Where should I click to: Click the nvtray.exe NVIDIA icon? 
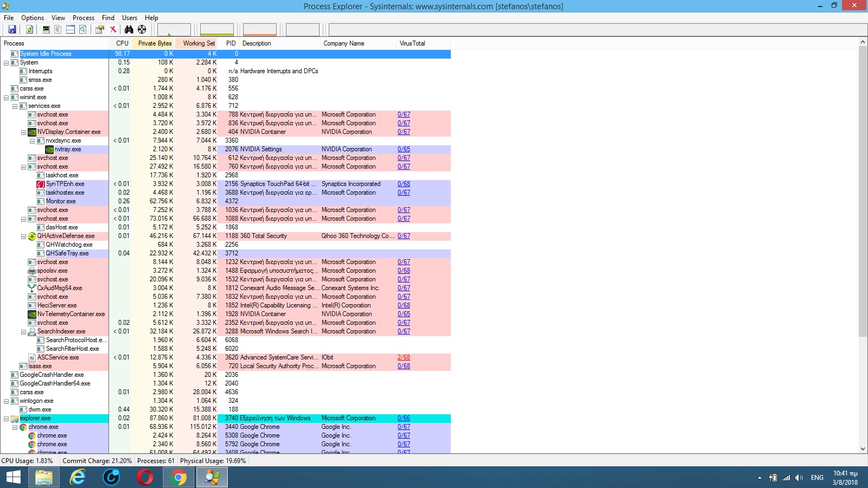[49, 149]
